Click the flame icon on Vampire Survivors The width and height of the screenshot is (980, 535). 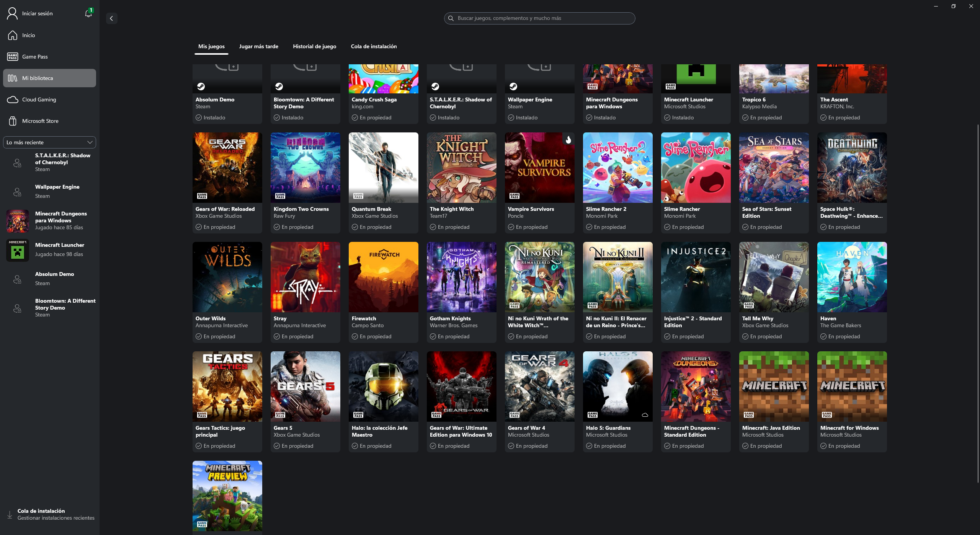568,140
